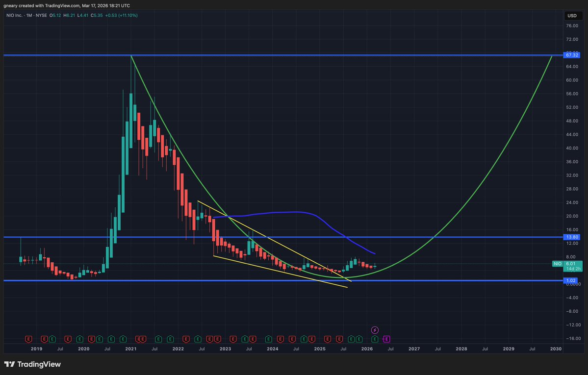The image size is (588, 375).
Task: Click the close value C5.35
Action: click(x=97, y=15)
